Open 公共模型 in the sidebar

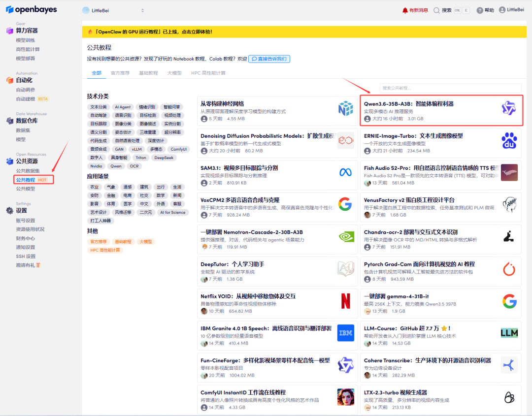tap(26, 189)
